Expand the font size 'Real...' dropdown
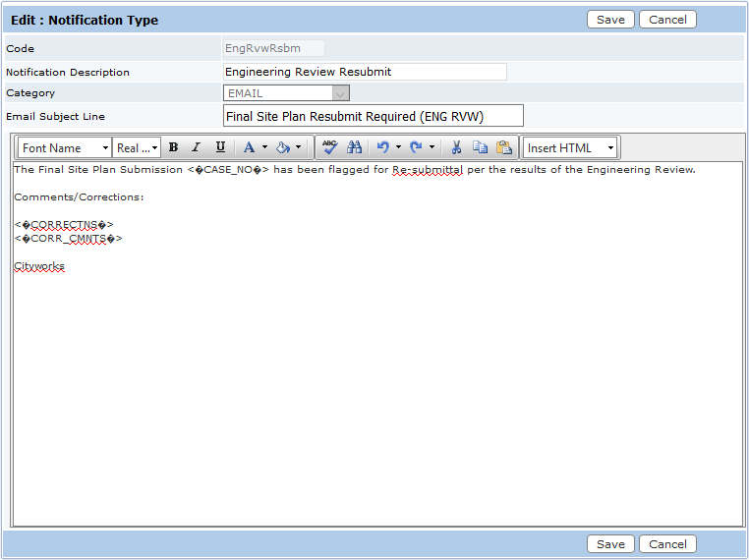The width and height of the screenshot is (749, 560). click(137, 147)
